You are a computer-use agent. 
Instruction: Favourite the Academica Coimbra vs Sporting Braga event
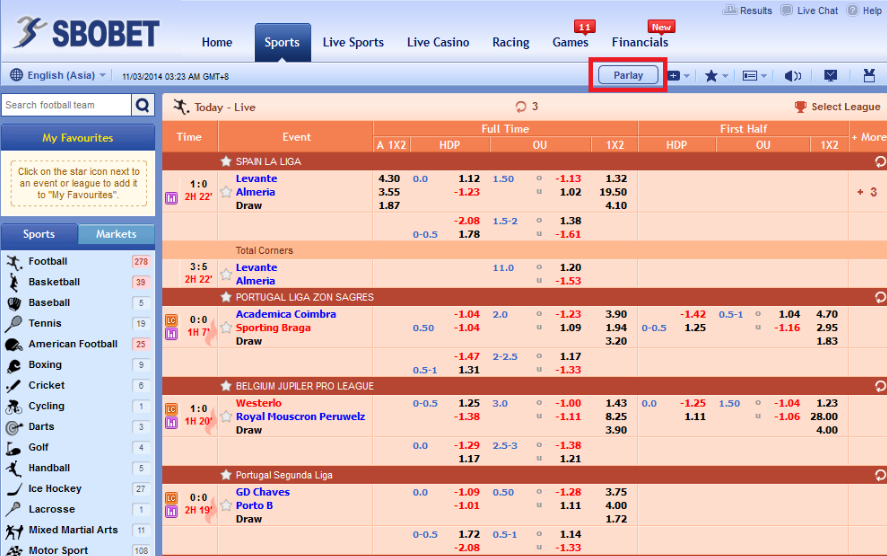[x=226, y=327]
